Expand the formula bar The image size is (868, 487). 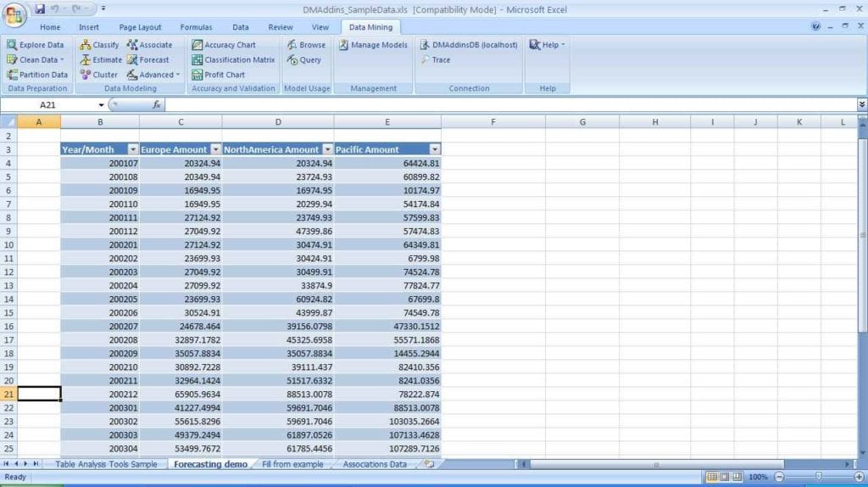click(862, 104)
